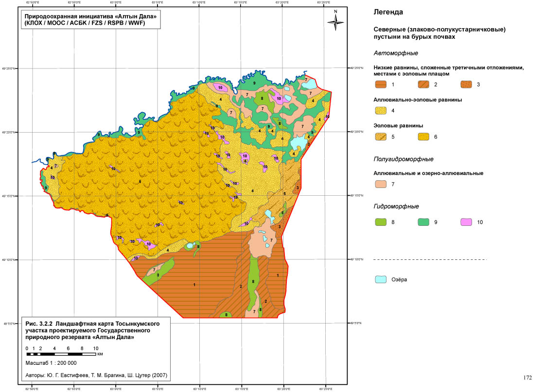
Task: Click the Рис. 3.2.2 map caption
Action: click(91, 329)
